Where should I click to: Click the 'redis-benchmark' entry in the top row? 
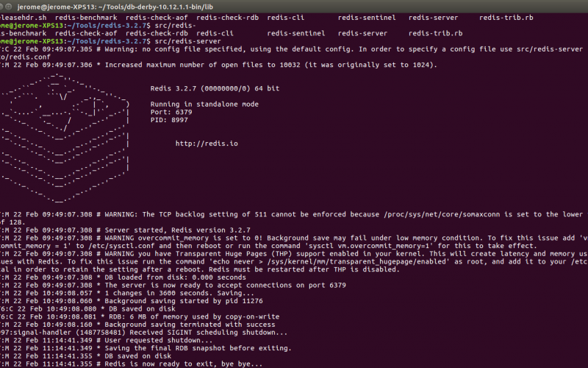coord(86,18)
